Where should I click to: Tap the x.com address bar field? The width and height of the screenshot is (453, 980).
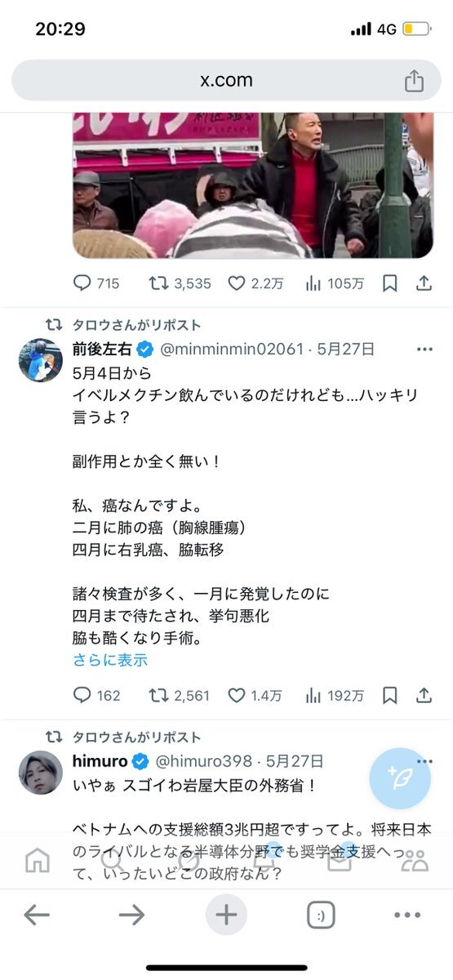point(226,81)
